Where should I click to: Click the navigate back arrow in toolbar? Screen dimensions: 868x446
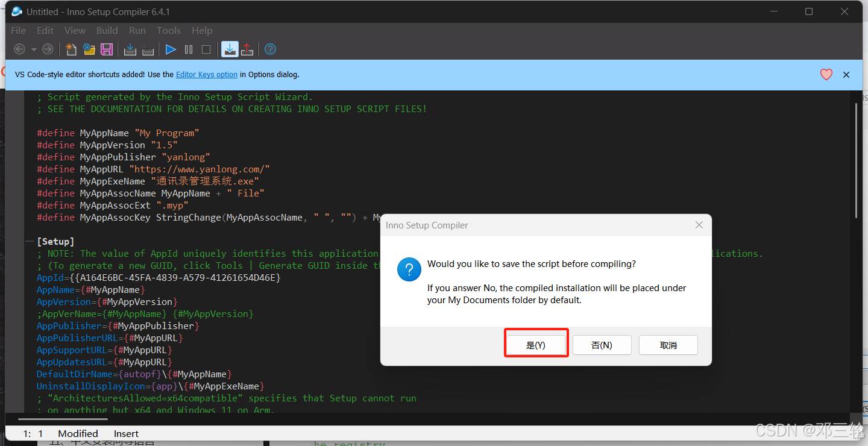pyautogui.click(x=19, y=49)
